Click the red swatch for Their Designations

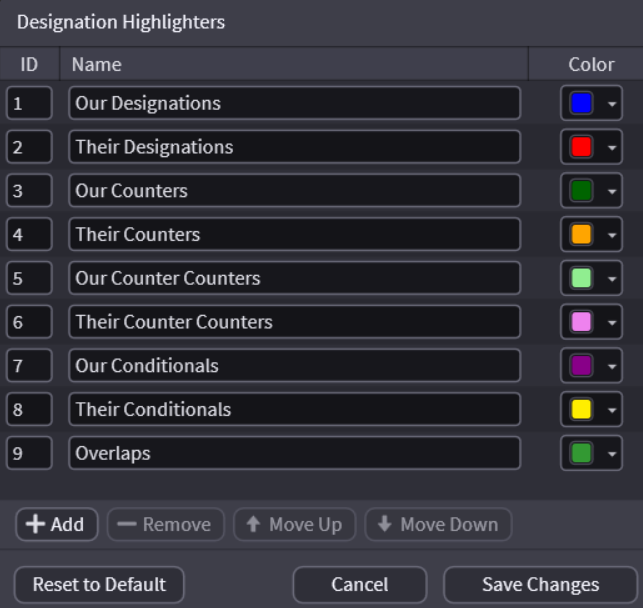pyautogui.click(x=580, y=147)
